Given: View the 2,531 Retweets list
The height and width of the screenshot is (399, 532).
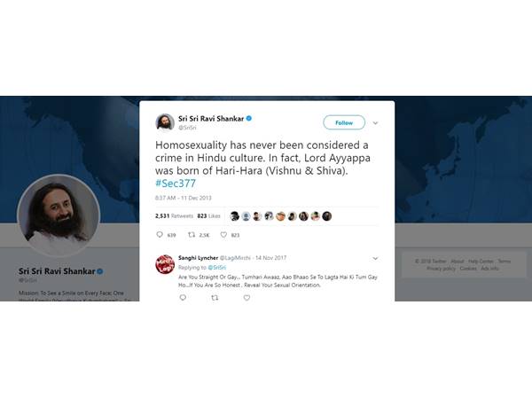Looking at the screenshot, I should click(x=174, y=215).
